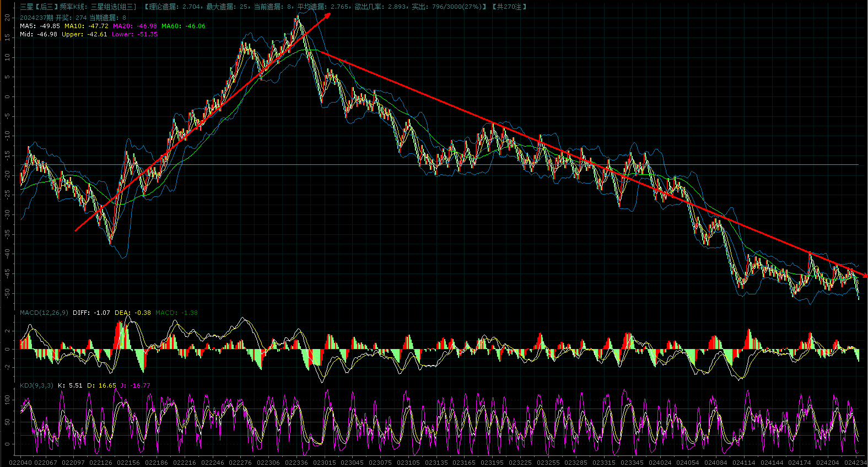Click the magenta MA20 legend label
This screenshot has width=868, height=467.
point(134,26)
